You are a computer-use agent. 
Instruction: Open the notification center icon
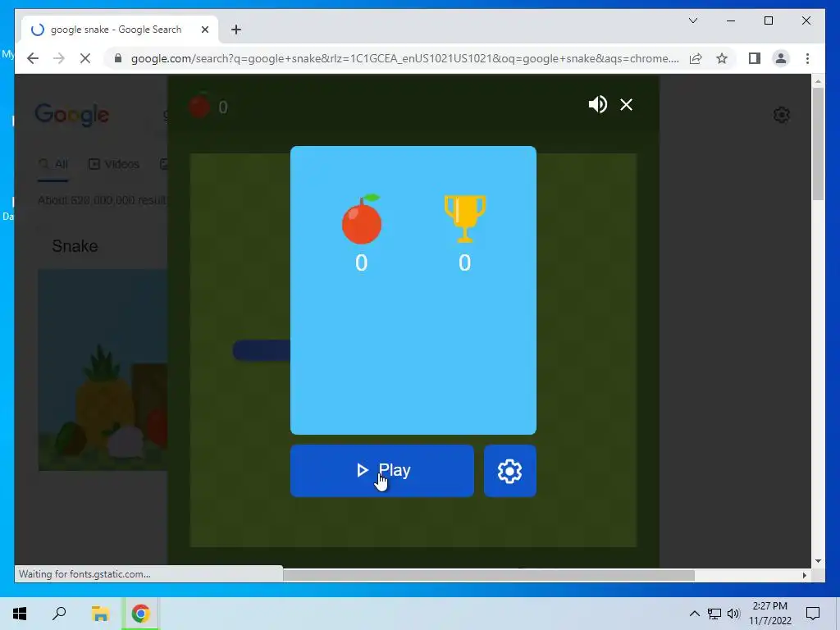tap(813, 614)
